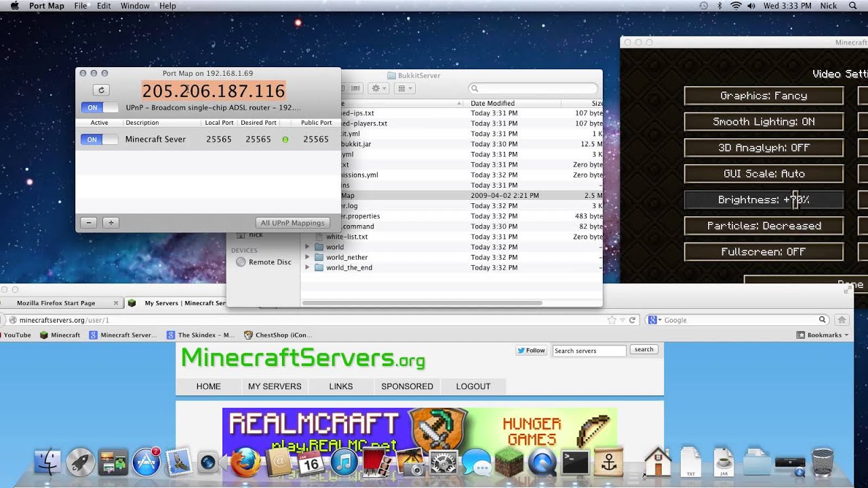The image size is (868, 488).
Task: Cycle GUI Scale: Auto setting
Action: click(x=764, y=174)
